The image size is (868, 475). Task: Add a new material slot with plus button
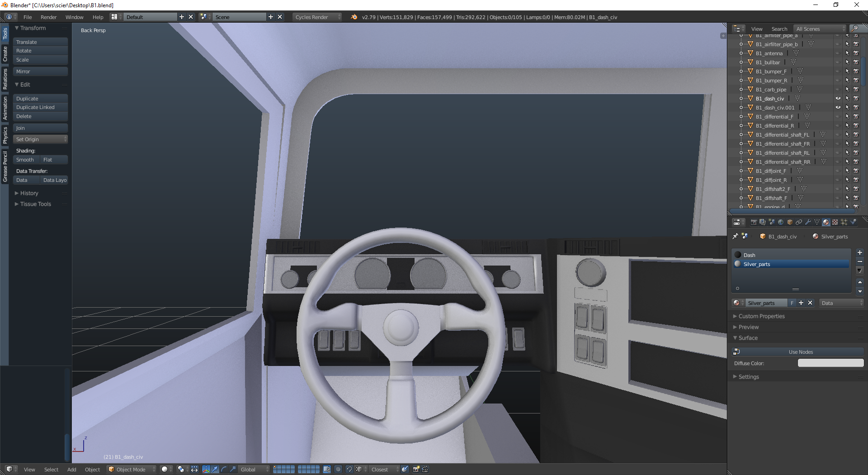(x=860, y=253)
